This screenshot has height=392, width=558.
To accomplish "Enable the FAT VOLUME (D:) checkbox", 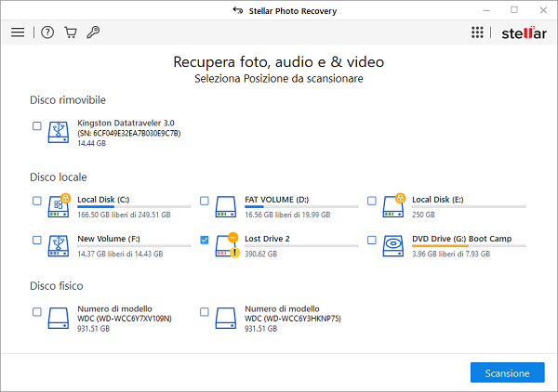I will coord(205,201).
